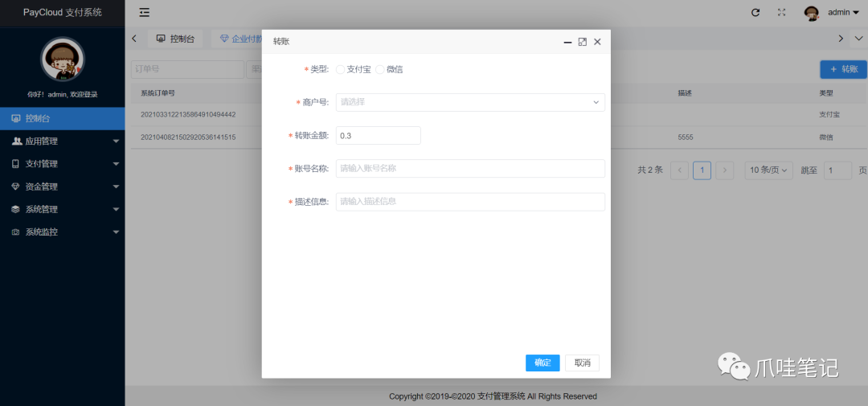The height and width of the screenshot is (406, 868).
Task: Cancel with the 取消 button
Action: (583, 363)
